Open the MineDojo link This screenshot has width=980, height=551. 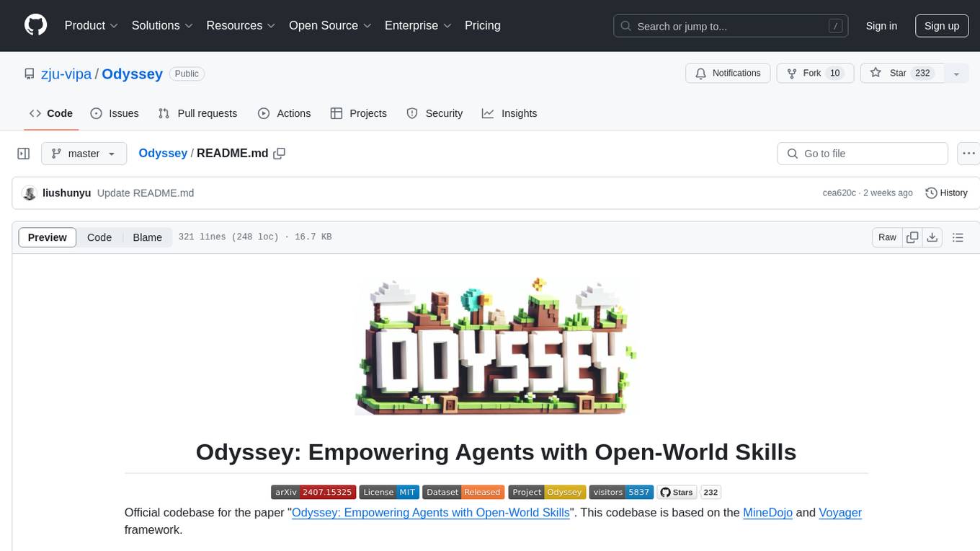768,513
